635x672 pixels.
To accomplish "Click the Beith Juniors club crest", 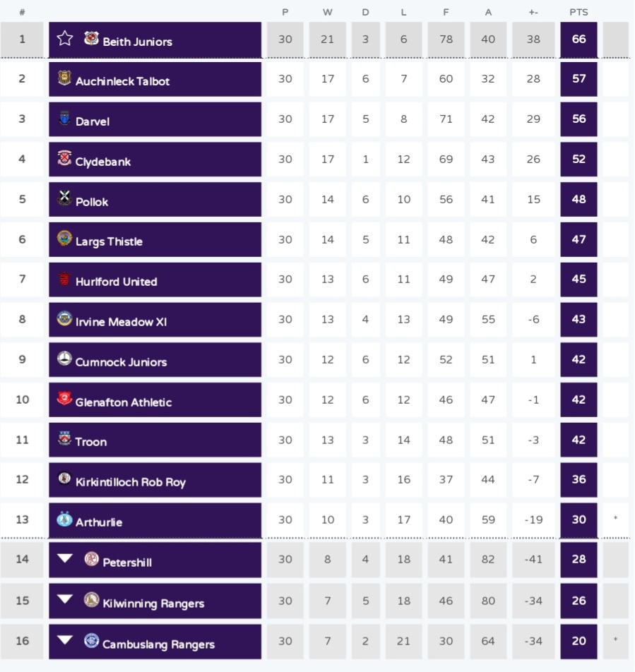I will click(x=91, y=39).
